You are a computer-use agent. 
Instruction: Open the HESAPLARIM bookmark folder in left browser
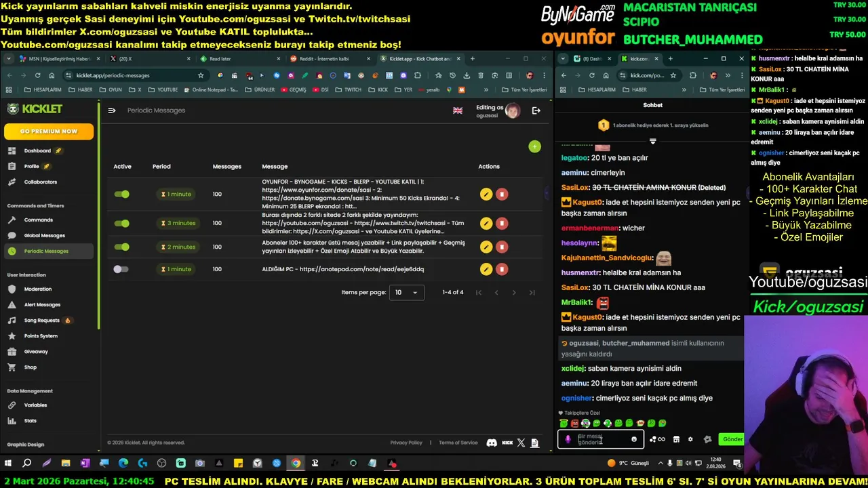point(43,89)
